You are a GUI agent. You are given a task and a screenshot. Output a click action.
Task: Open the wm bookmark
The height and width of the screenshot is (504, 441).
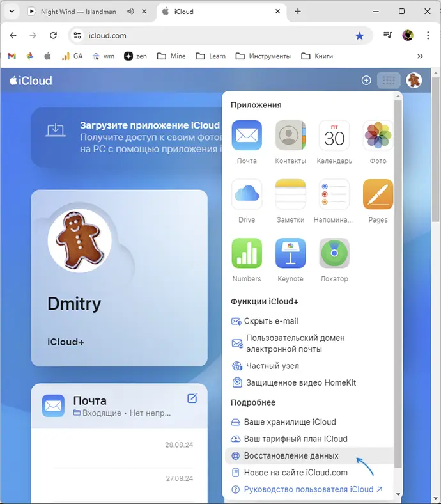(x=104, y=56)
